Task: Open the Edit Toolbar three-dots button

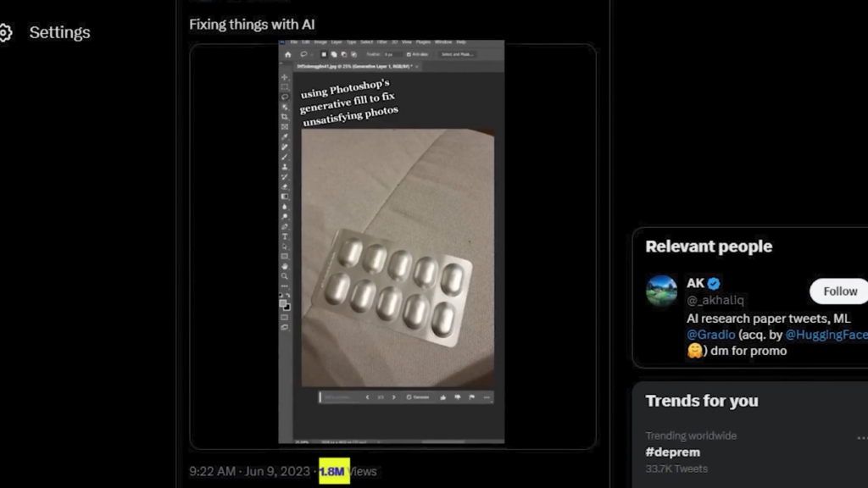Action: point(285,286)
